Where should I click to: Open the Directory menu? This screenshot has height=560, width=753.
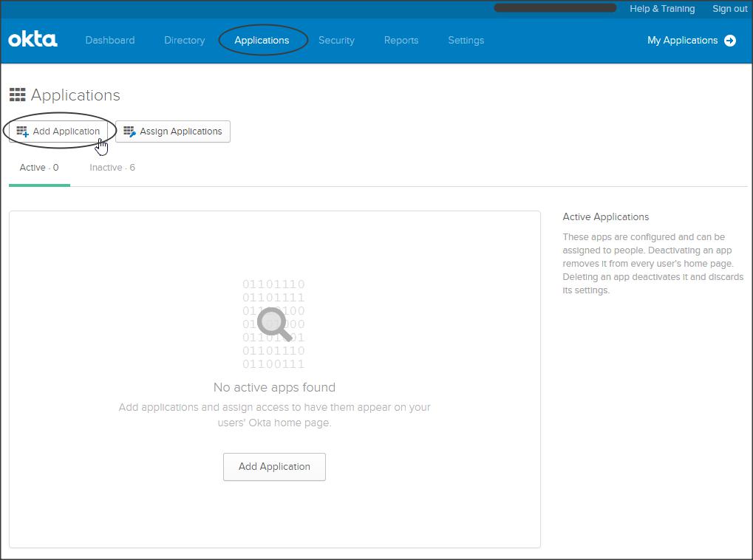pyautogui.click(x=185, y=41)
